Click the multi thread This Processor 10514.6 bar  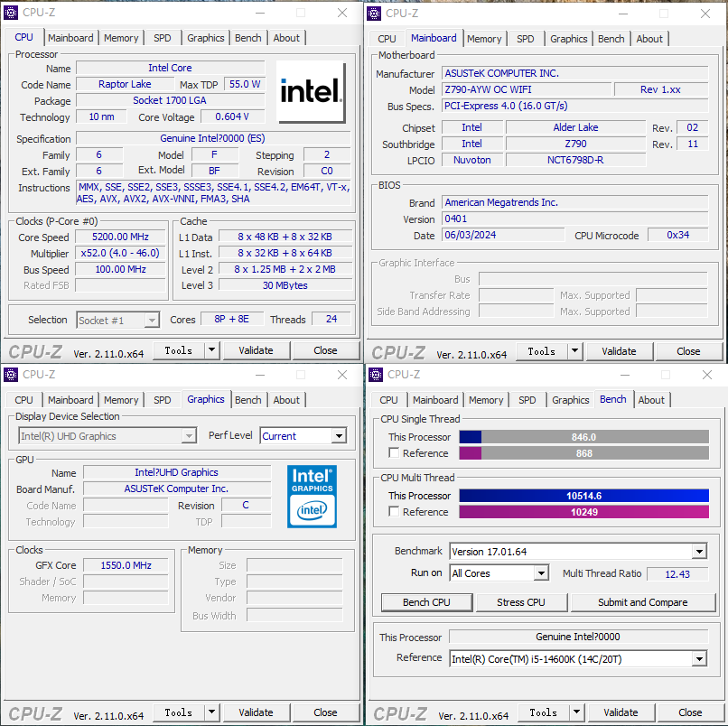point(584,496)
